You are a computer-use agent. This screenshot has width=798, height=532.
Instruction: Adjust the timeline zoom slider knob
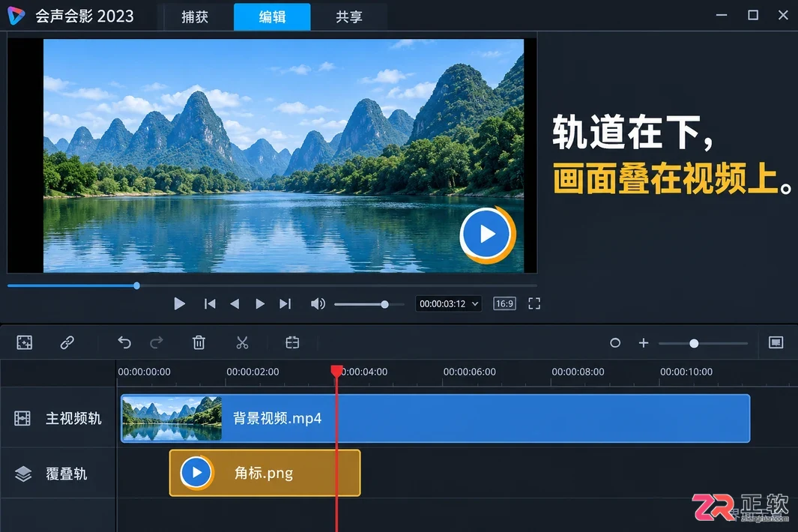[694, 343]
